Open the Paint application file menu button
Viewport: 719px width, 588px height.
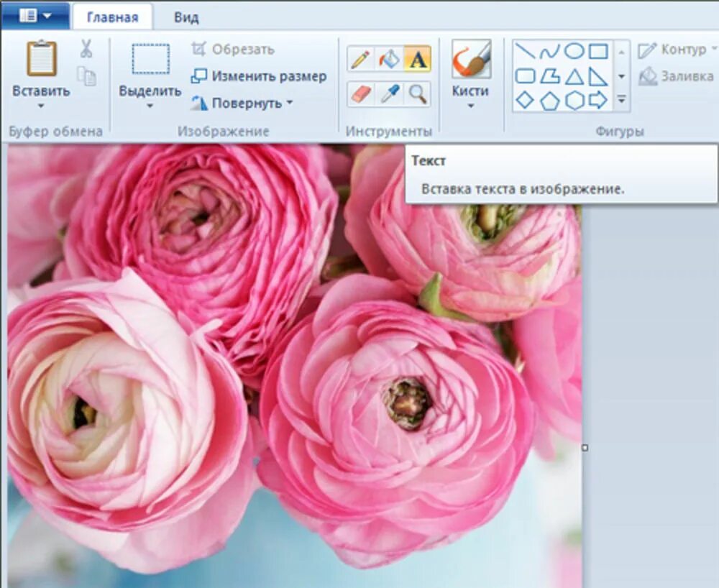click(35, 16)
